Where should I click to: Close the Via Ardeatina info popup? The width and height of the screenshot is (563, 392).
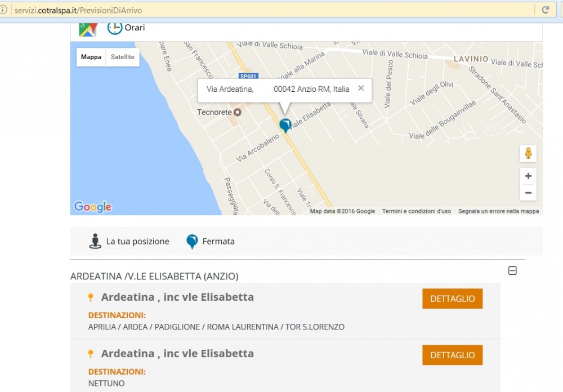pos(361,88)
